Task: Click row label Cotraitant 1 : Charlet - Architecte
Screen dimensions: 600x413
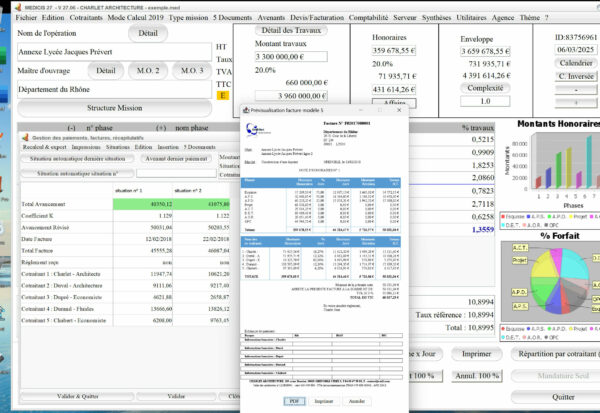Action: tap(61, 274)
